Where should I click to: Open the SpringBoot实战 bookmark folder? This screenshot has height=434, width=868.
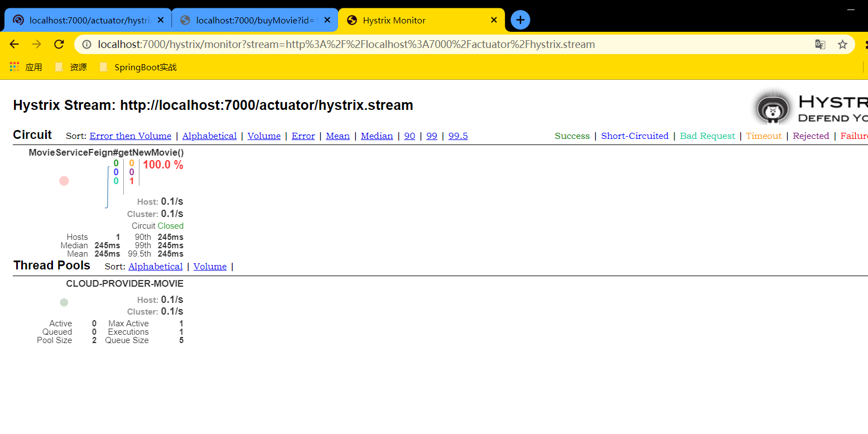(138, 67)
